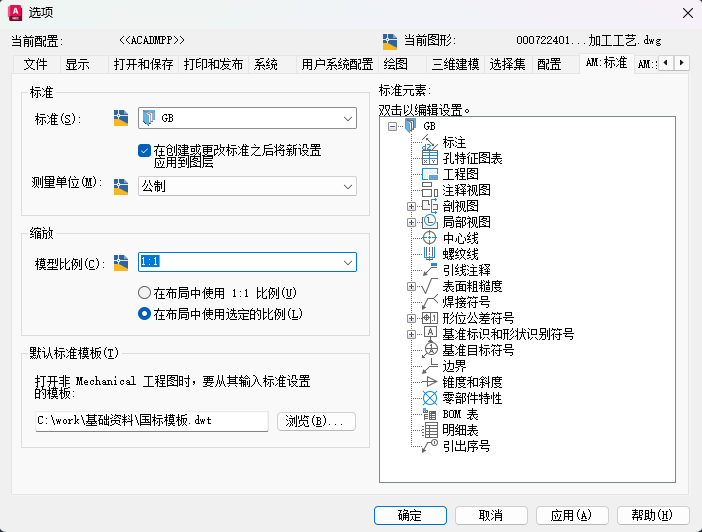The image size is (702, 532).
Task: Click the 标注 dimension icon in tree
Action: click(x=430, y=142)
